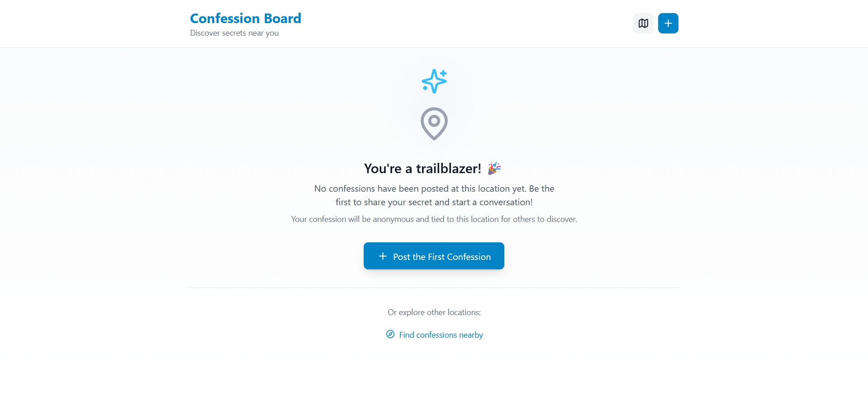Click the map button next to plus
This screenshot has width=868, height=396.
tap(643, 23)
